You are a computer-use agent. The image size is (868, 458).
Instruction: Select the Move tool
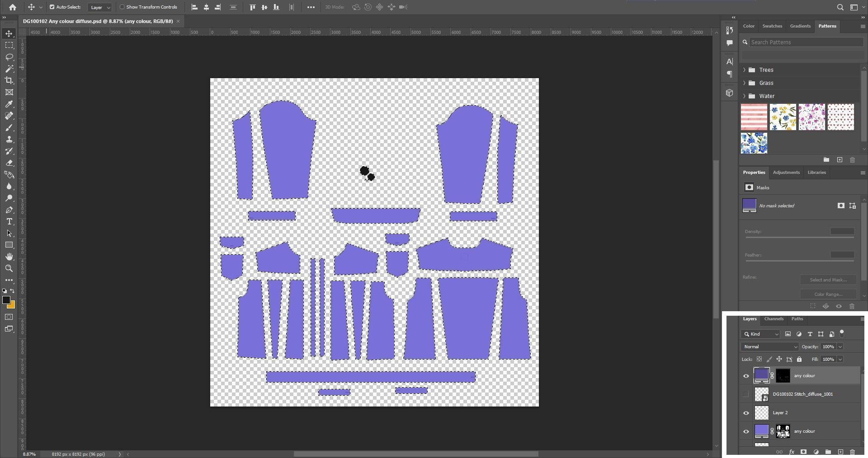[x=9, y=33]
